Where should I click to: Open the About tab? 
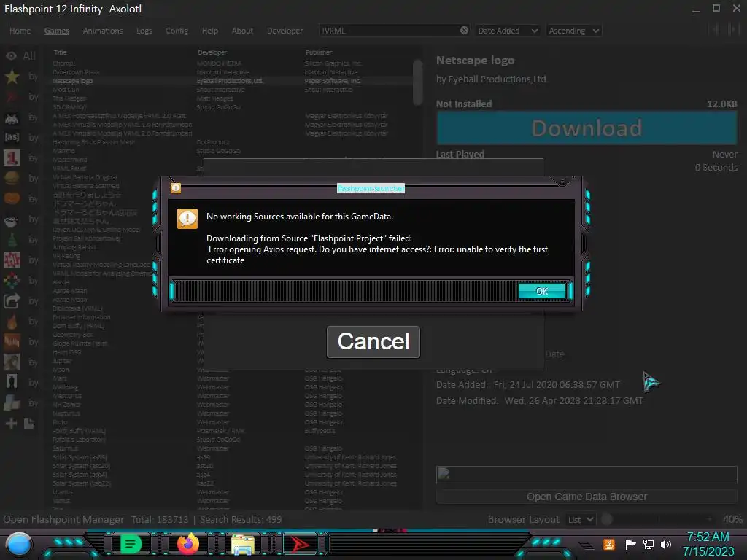242,31
